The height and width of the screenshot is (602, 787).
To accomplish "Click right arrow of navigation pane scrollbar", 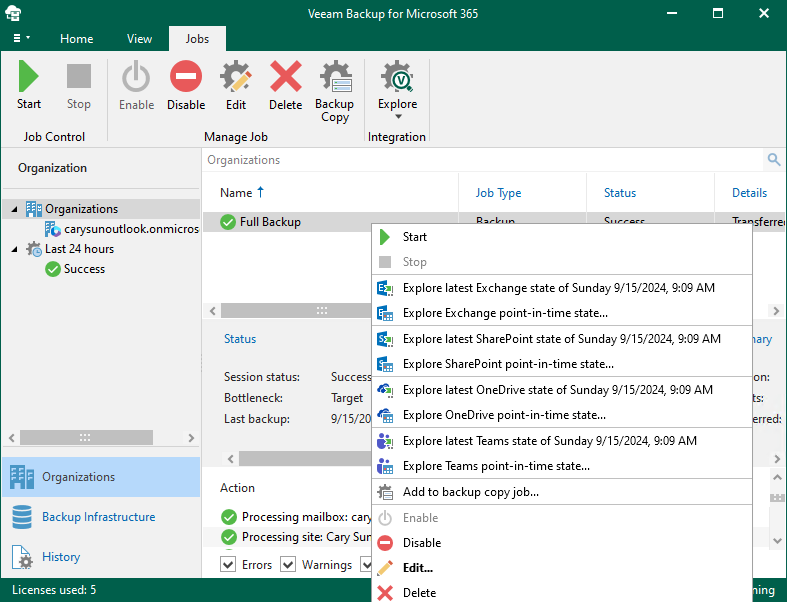I will pyautogui.click(x=191, y=438).
